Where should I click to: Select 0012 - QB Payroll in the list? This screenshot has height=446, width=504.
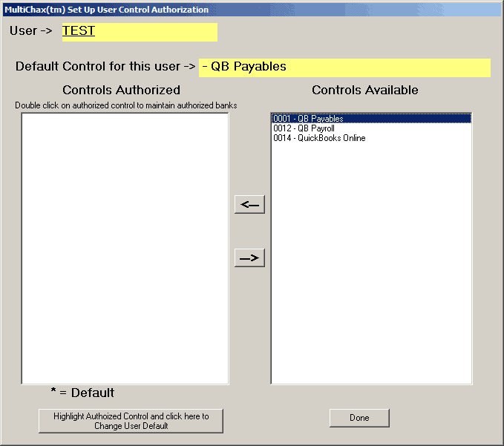click(371, 128)
